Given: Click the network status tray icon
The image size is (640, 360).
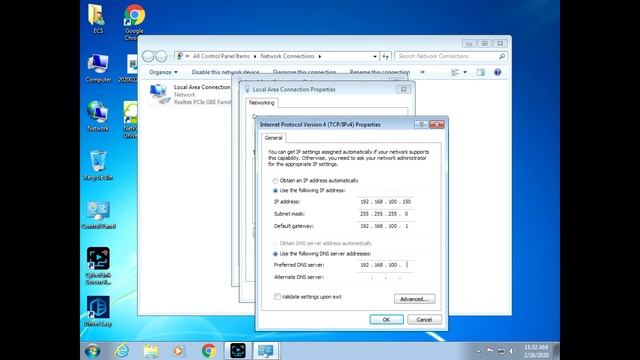Looking at the screenshot, I should tap(501, 351).
